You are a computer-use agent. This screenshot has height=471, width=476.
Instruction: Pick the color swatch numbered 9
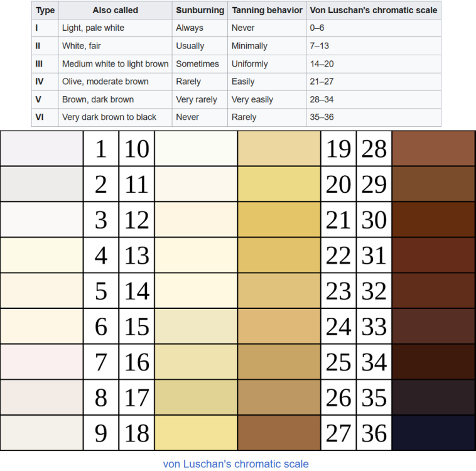(x=42, y=433)
